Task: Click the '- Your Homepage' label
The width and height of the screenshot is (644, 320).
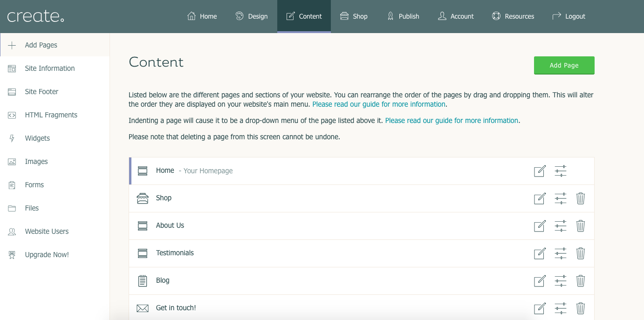Action: (x=206, y=171)
